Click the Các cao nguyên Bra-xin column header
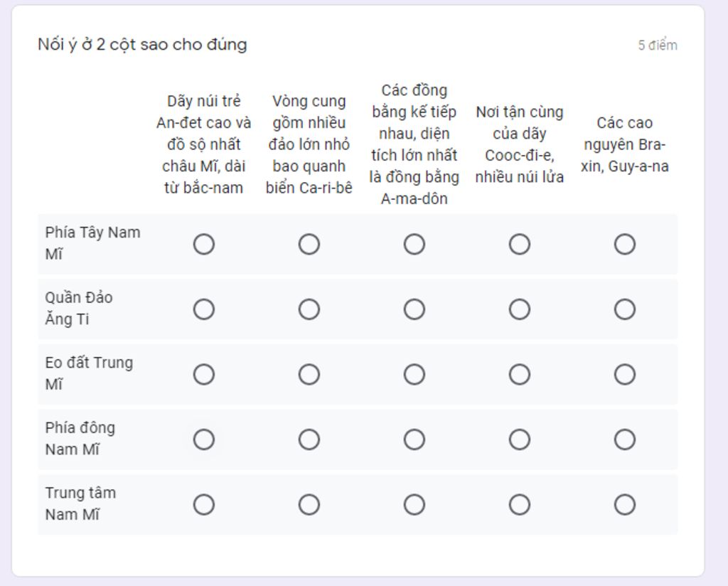 click(x=625, y=144)
